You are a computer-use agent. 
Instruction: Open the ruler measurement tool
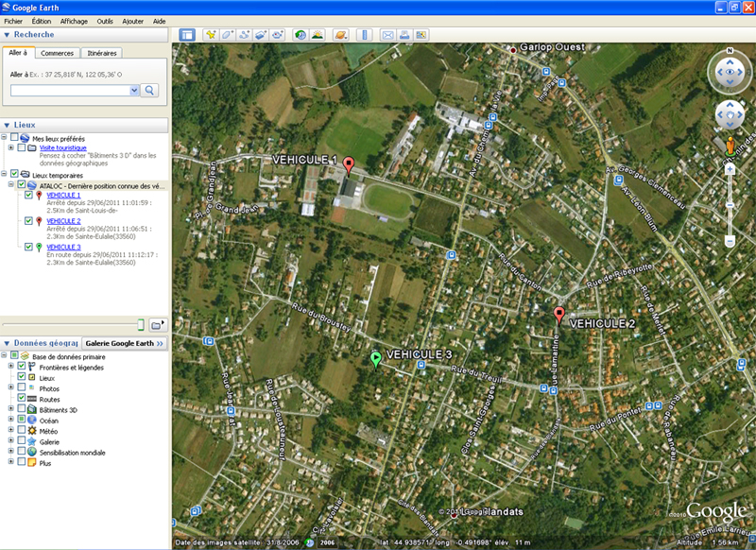click(365, 35)
